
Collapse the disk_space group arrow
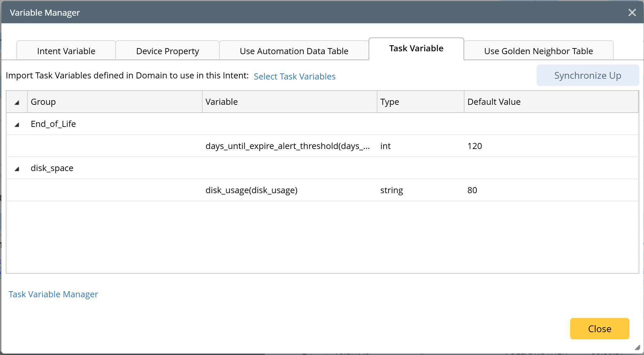(17, 169)
